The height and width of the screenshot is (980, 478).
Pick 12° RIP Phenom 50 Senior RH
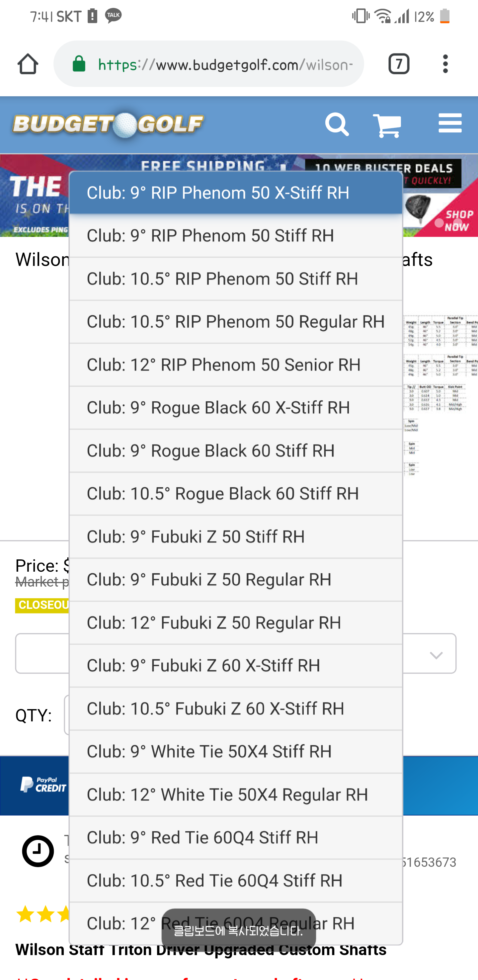click(x=235, y=365)
